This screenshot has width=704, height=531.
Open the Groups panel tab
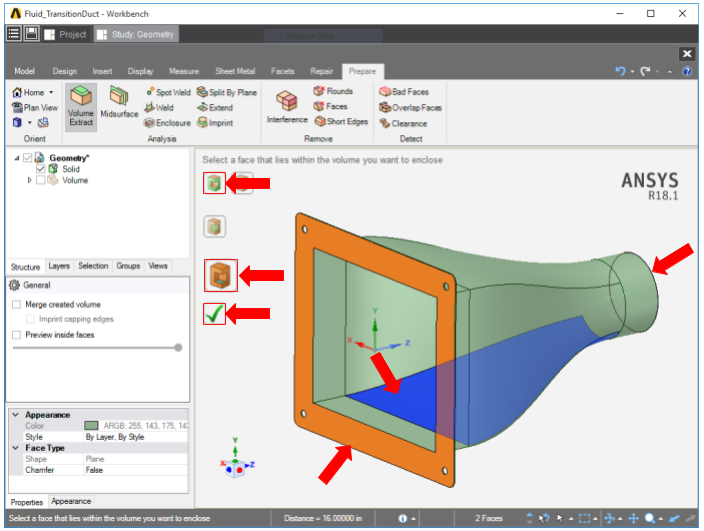pos(128,266)
